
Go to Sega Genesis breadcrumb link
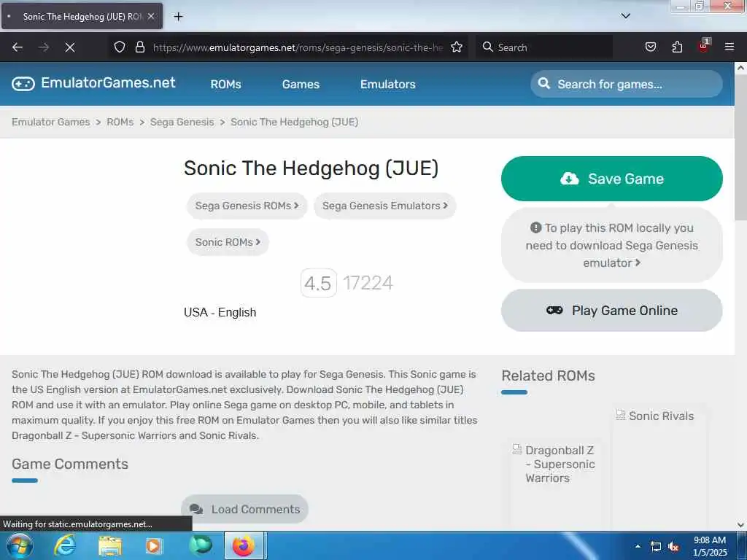[182, 122]
